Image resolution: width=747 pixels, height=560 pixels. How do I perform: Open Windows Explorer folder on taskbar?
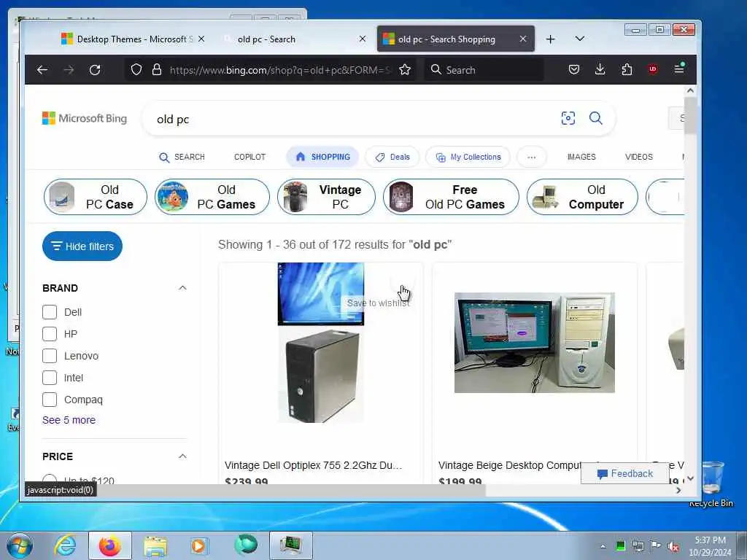click(x=155, y=546)
